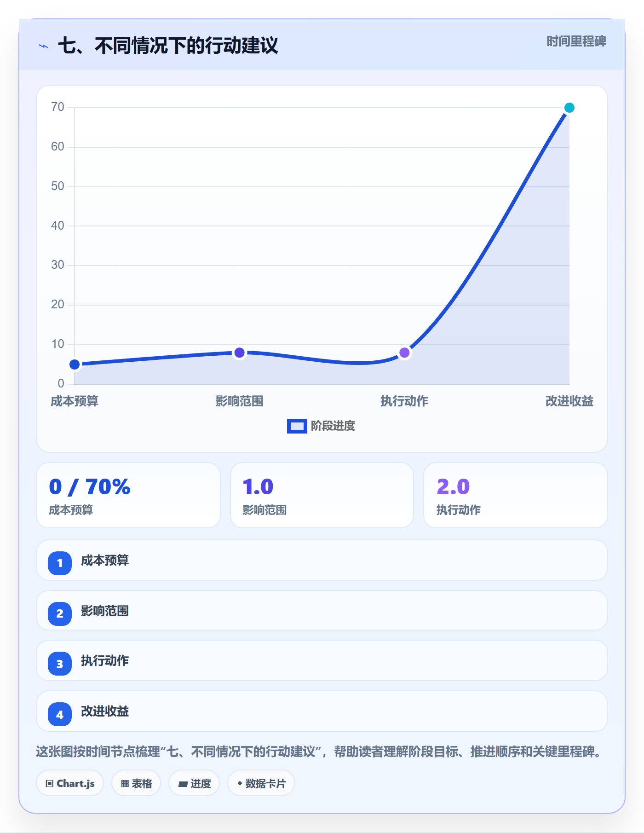Select the 1.0 影响范围 card
The height and width of the screenshot is (833, 644).
click(322, 495)
